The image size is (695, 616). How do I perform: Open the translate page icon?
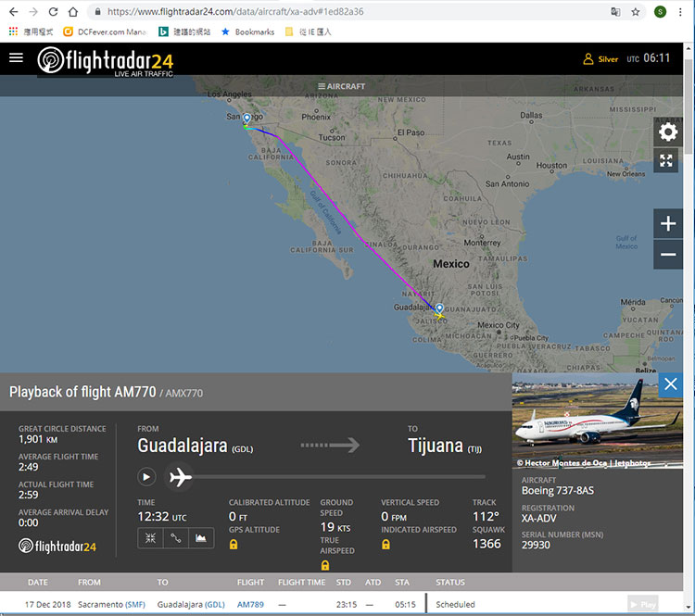[615, 12]
